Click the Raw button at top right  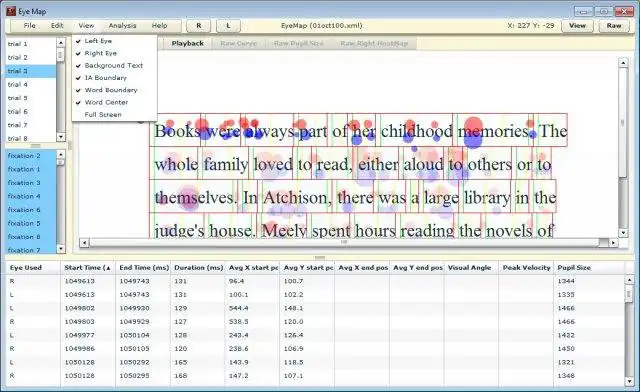coord(614,26)
